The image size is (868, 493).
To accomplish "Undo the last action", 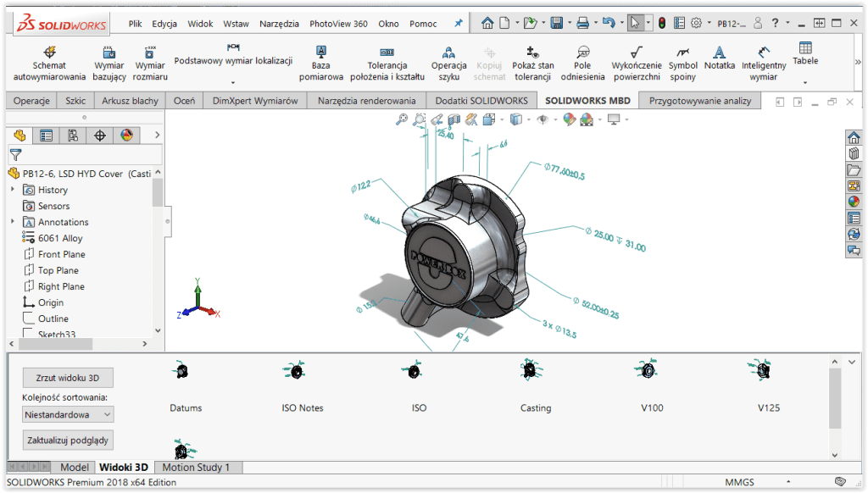I will 609,23.
